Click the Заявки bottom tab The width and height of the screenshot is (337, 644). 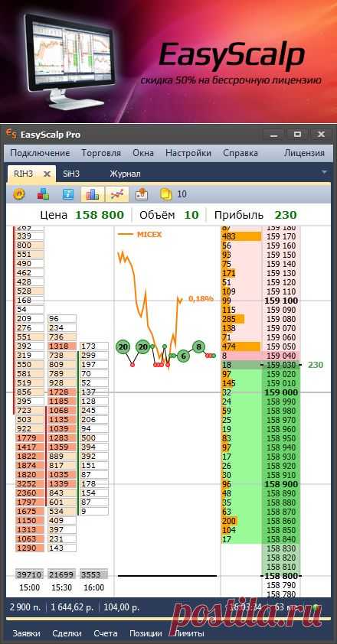[26, 633]
